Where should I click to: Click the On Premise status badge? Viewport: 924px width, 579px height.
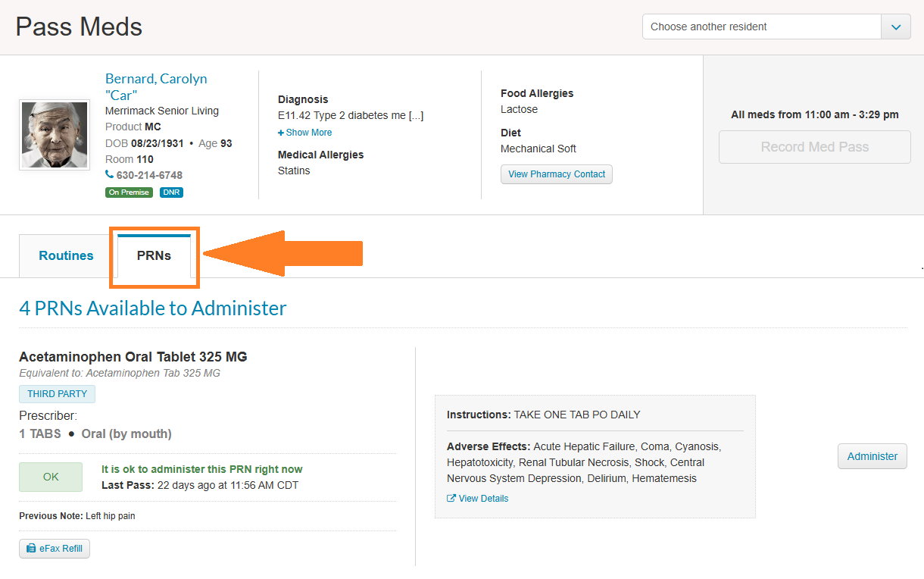[129, 192]
